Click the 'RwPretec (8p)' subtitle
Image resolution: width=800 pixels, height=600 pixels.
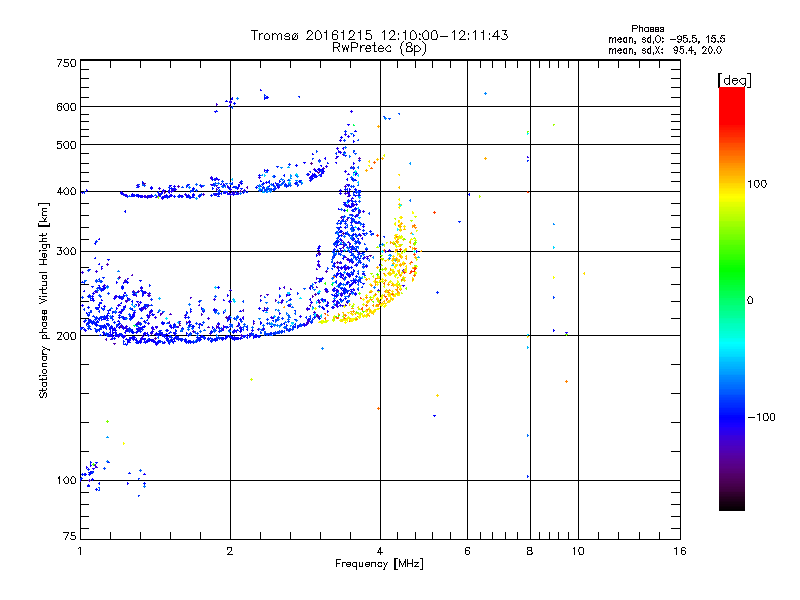tap(379, 48)
